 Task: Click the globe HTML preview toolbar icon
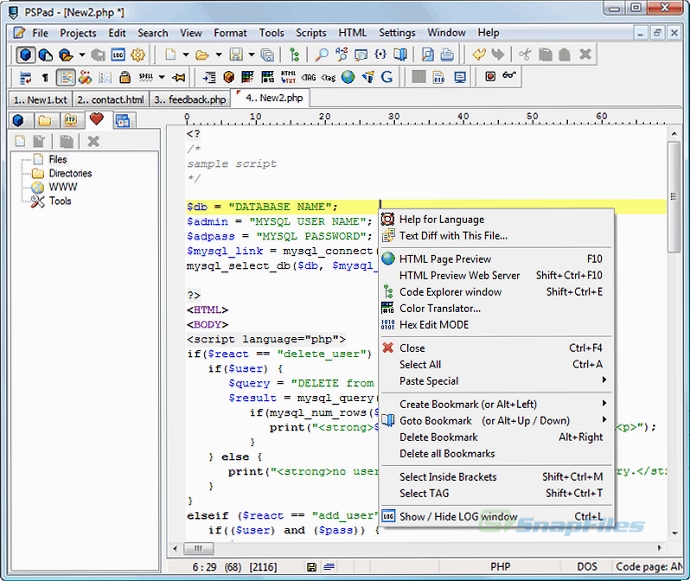pyautogui.click(x=348, y=77)
